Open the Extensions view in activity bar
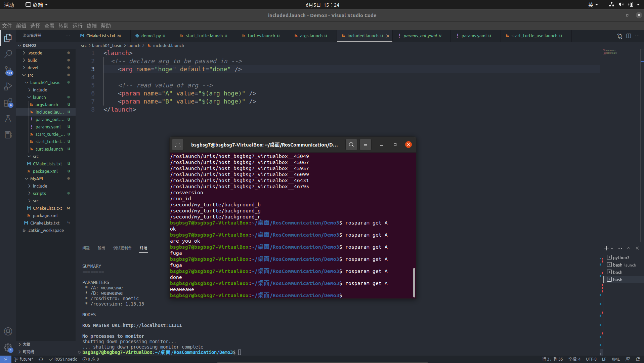The height and width of the screenshot is (363, 644). coord(8,103)
